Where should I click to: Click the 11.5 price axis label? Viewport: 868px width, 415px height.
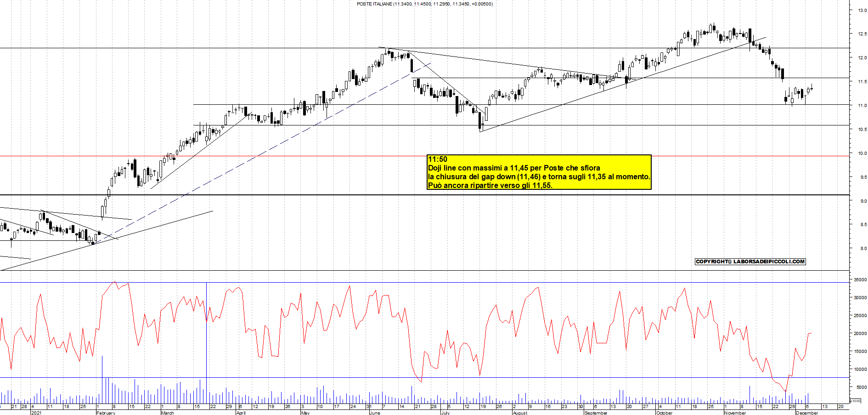[862, 82]
